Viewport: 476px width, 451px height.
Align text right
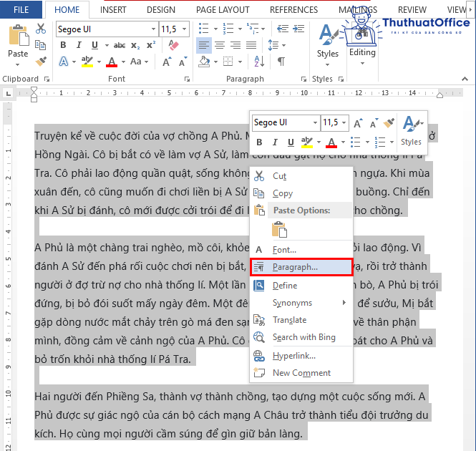click(x=235, y=45)
